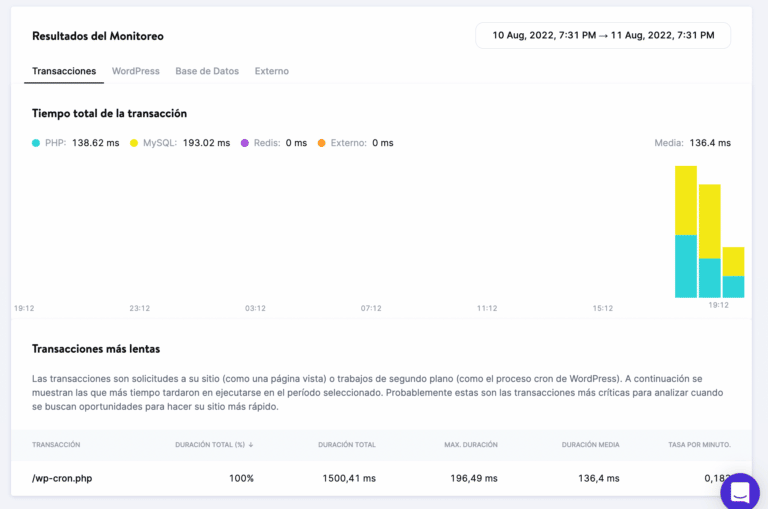Image resolution: width=768 pixels, height=509 pixels.
Task: Open the date range picker
Action: coord(603,35)
